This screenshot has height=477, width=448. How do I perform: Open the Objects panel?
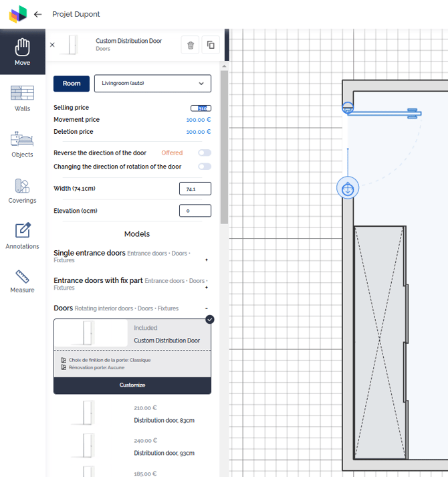pyautogui.click(x=23, y=145)
